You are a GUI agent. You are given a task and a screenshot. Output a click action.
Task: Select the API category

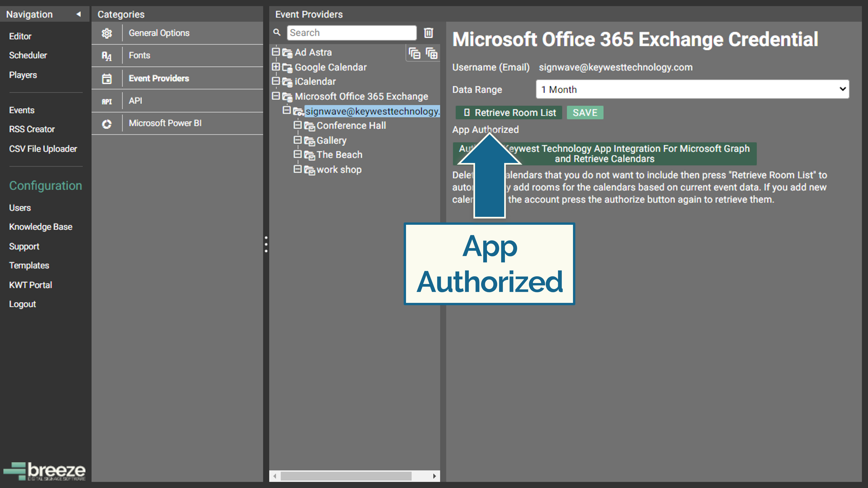[x=177, y=101]
